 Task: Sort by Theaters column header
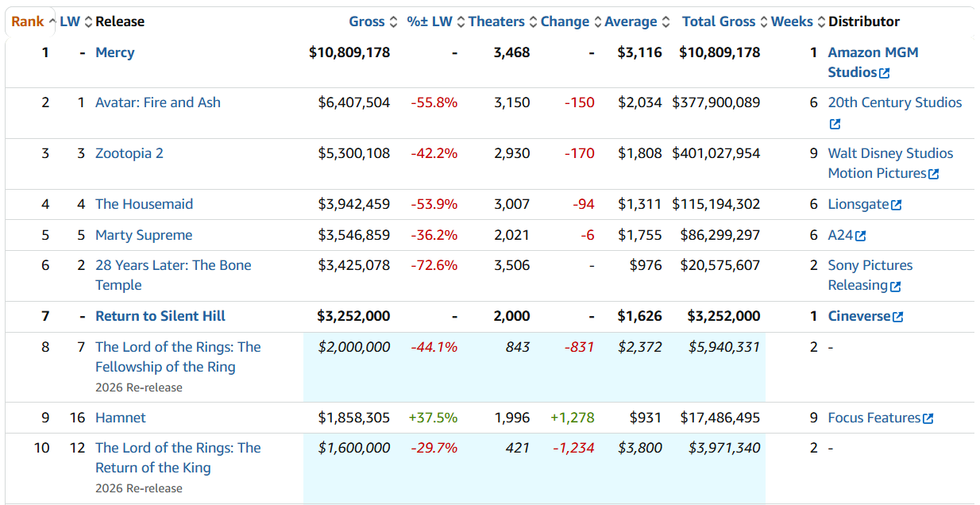(496, 21)
